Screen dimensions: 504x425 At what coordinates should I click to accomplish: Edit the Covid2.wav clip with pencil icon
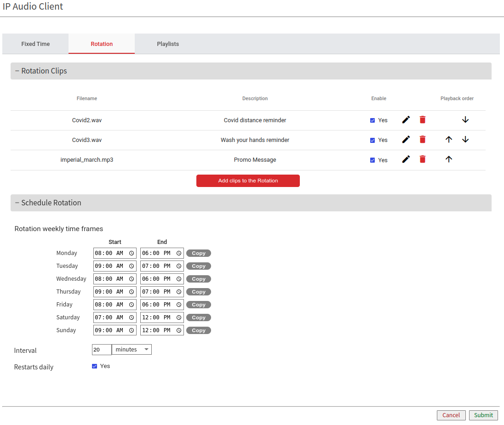[406, 120]
